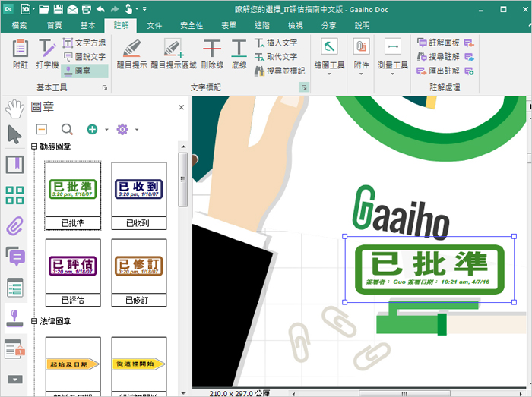Open the 說明 help tab

(362, 25)
